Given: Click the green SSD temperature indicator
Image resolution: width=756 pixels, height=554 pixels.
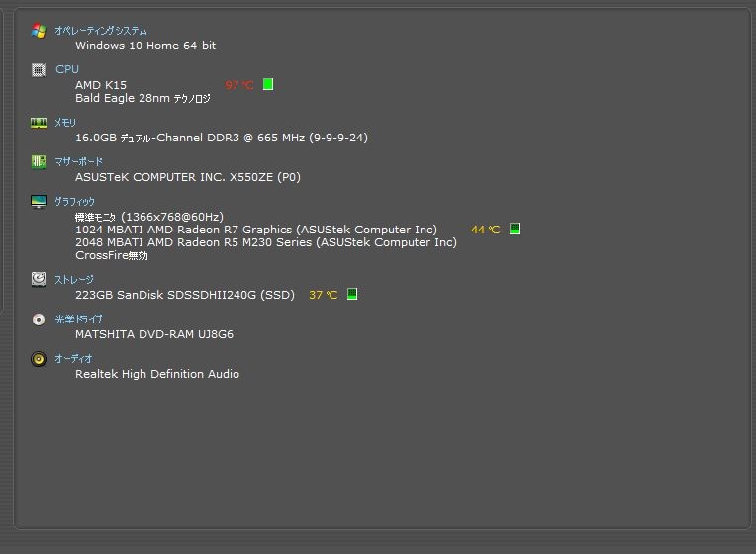Looking at the screenshot, I should point(352,294).
